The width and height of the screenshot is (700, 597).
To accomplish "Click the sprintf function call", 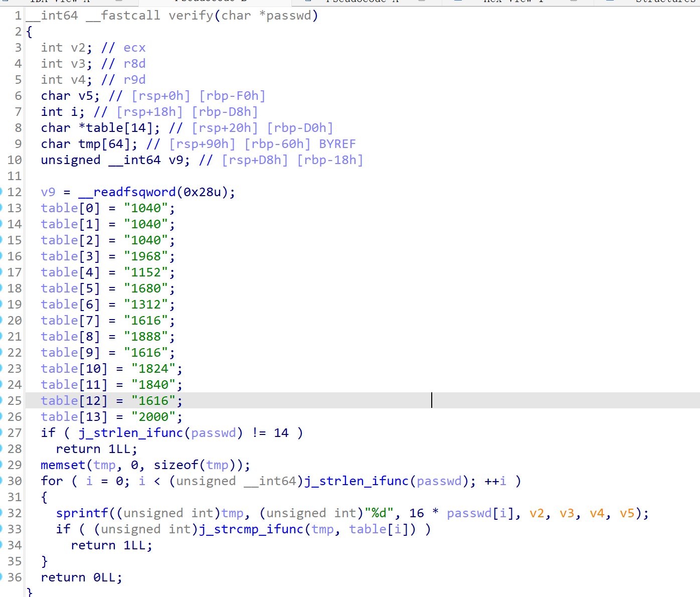I will [x=82, y=513].
